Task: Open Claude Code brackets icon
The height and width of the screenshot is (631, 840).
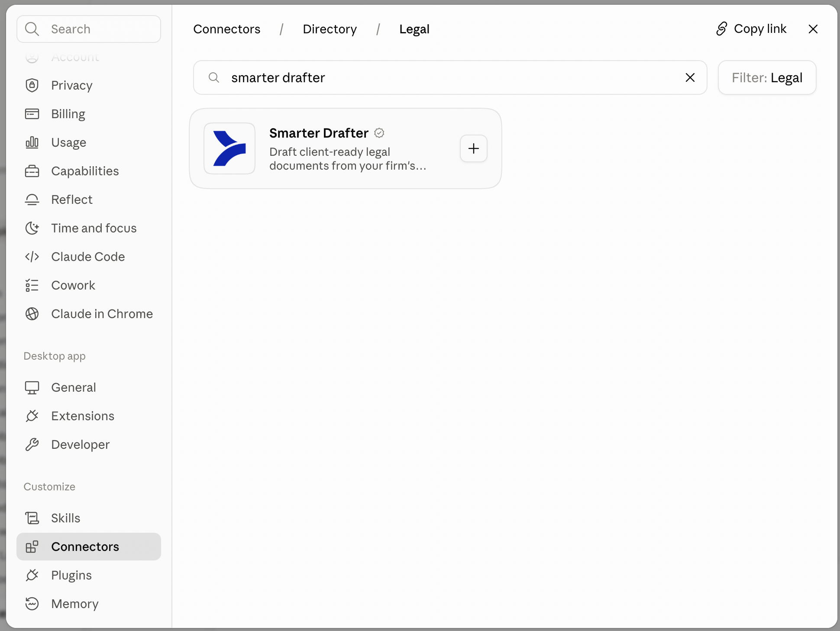Action: click(32, 257)
